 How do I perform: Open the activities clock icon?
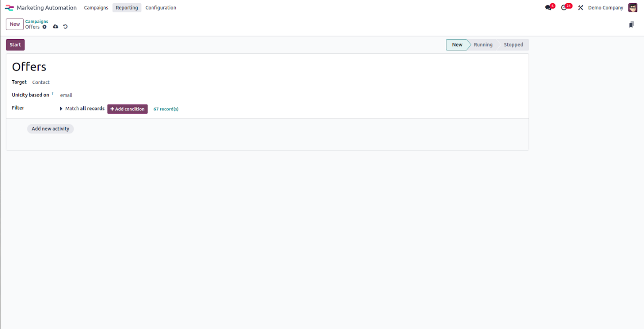(x=564, y=8)
